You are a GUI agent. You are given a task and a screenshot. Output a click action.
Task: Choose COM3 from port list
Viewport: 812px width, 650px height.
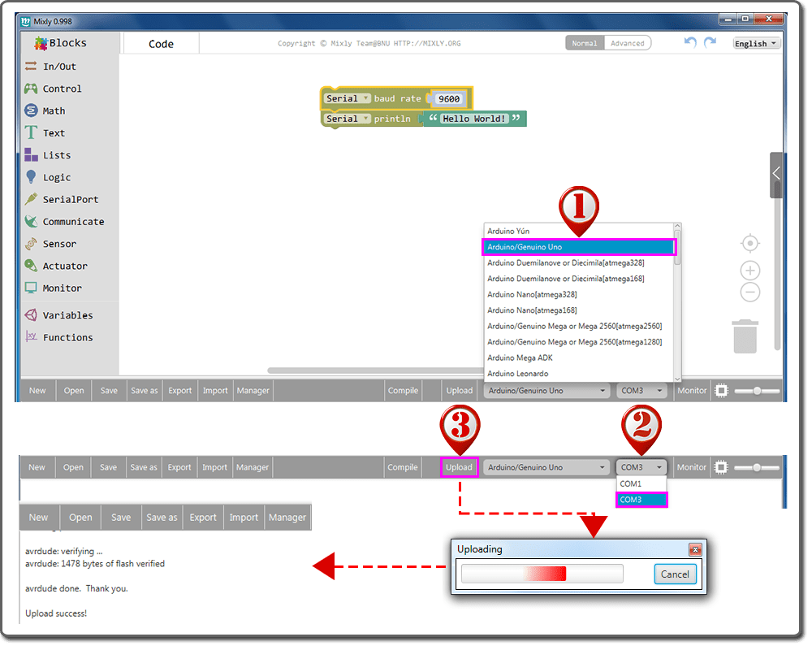(x=641, y=500)
